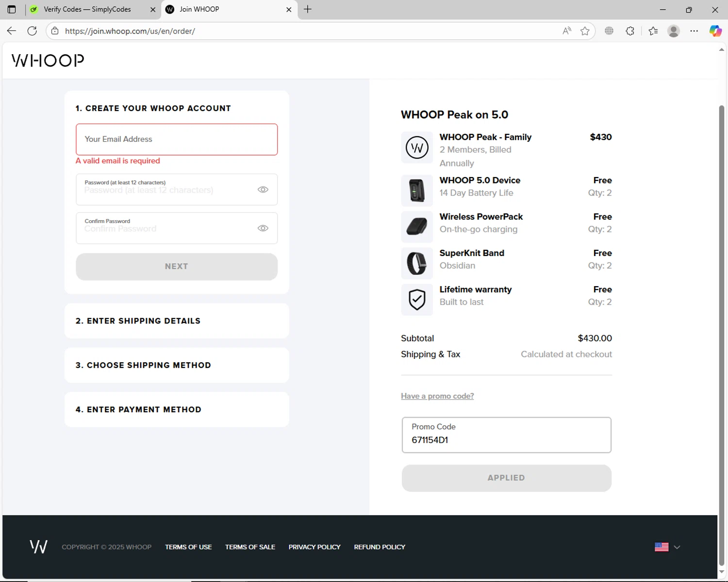Click the 'Obsidian' band color text
The height and width of the screenshot is (582, 728).
pos(457,266)
